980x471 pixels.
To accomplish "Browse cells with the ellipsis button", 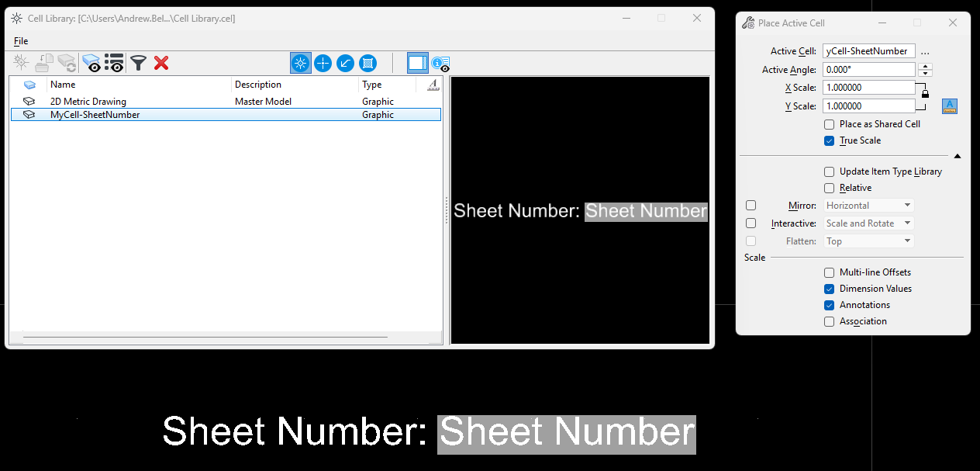I will tap(925, 52).
